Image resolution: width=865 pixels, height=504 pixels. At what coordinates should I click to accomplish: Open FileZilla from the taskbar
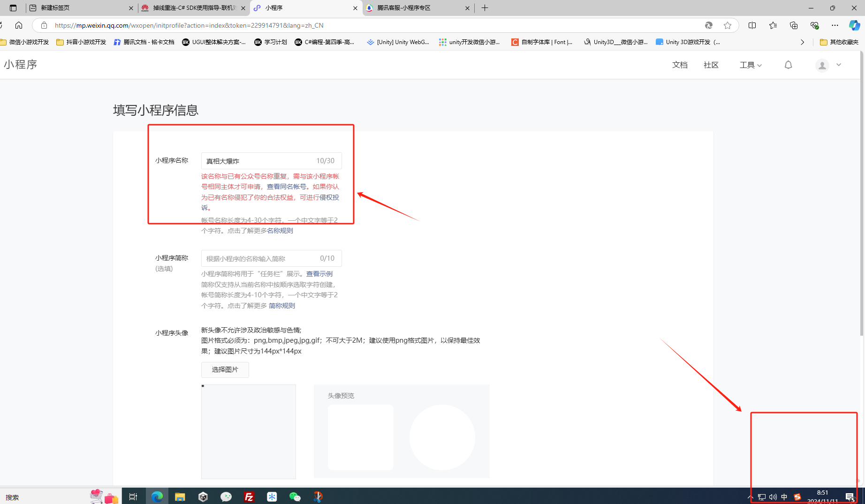click(x=249, y=496)
